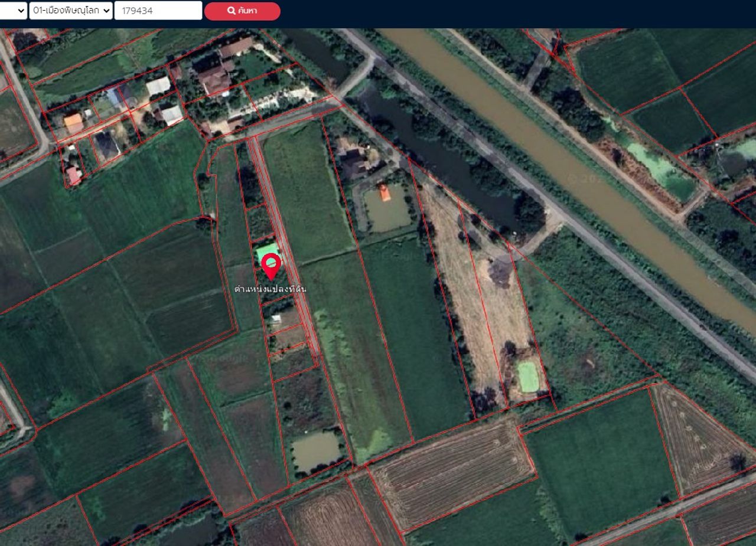
Task: Click the red ค้นหา search button
Action: click(242, 11)
